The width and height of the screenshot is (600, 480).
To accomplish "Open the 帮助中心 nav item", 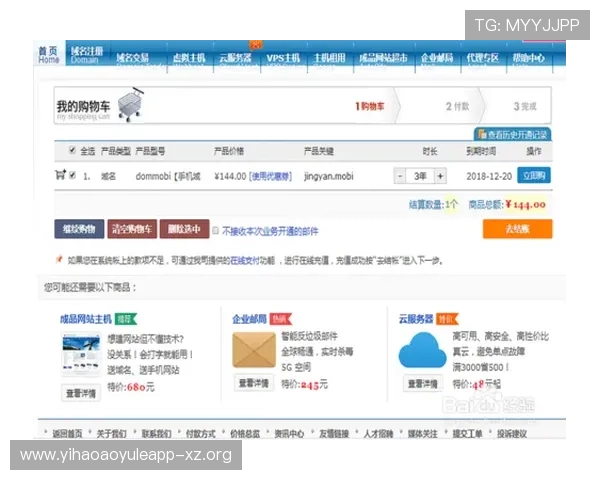I will pos(528,58).
